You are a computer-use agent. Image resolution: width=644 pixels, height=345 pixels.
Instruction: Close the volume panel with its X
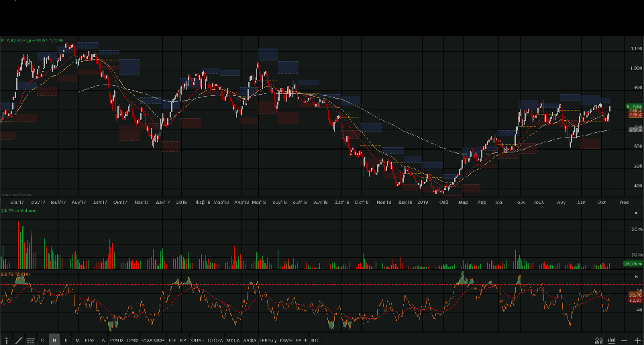[635, 212]
